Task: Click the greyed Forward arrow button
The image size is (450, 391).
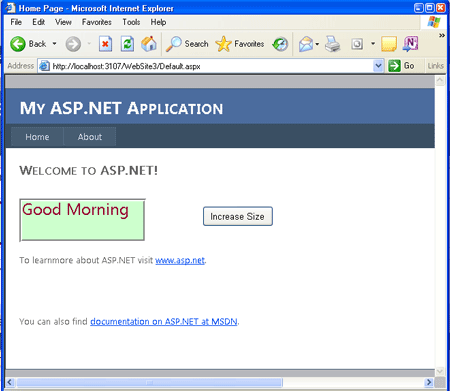Action: (73, 44)
